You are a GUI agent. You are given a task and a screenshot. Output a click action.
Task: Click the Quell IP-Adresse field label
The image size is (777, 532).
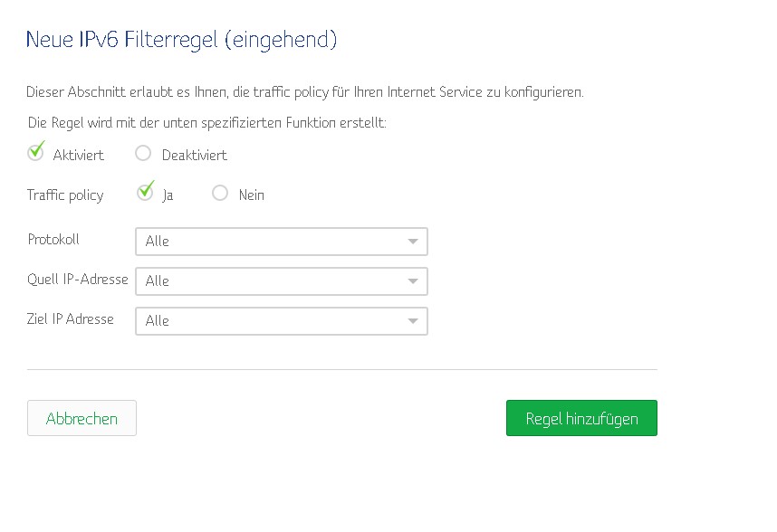pos(78,280)
